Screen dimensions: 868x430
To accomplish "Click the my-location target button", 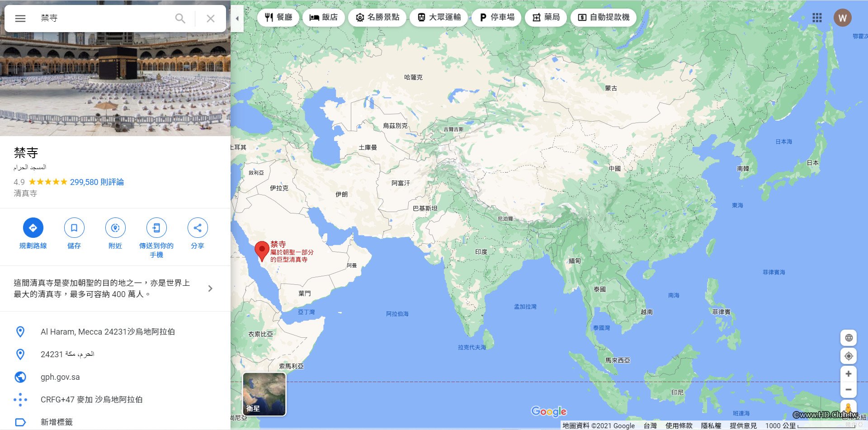I will (x=849, y=356).
